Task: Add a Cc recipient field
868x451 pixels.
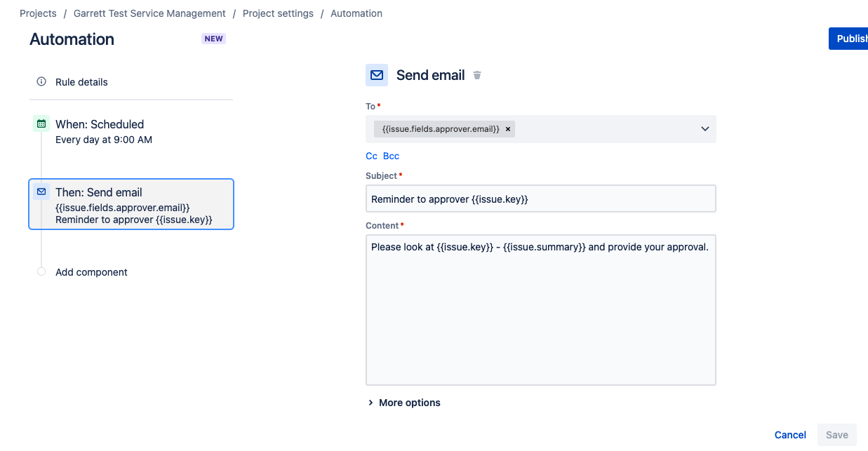Action: [x=371, y=156]
